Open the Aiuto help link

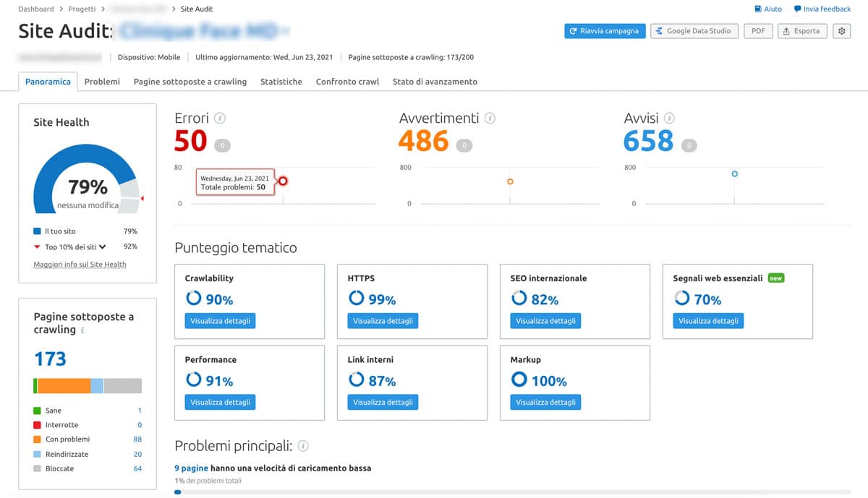pos(768,9)
